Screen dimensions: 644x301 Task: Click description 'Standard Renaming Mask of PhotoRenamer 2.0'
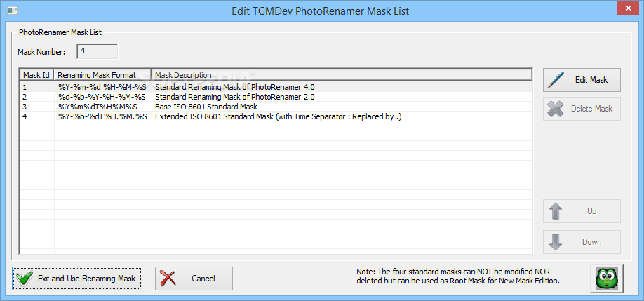[235, 97]
